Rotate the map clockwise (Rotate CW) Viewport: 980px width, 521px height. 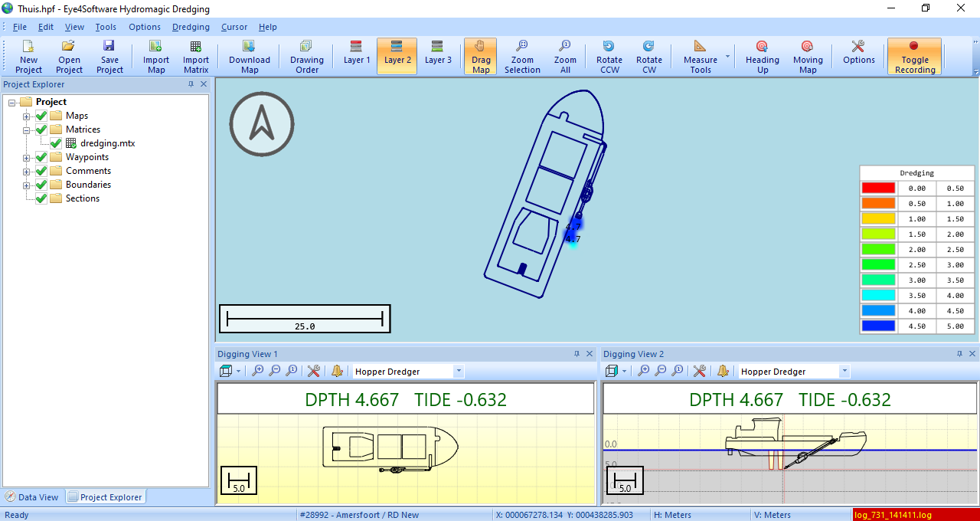[x=649, y=56]
